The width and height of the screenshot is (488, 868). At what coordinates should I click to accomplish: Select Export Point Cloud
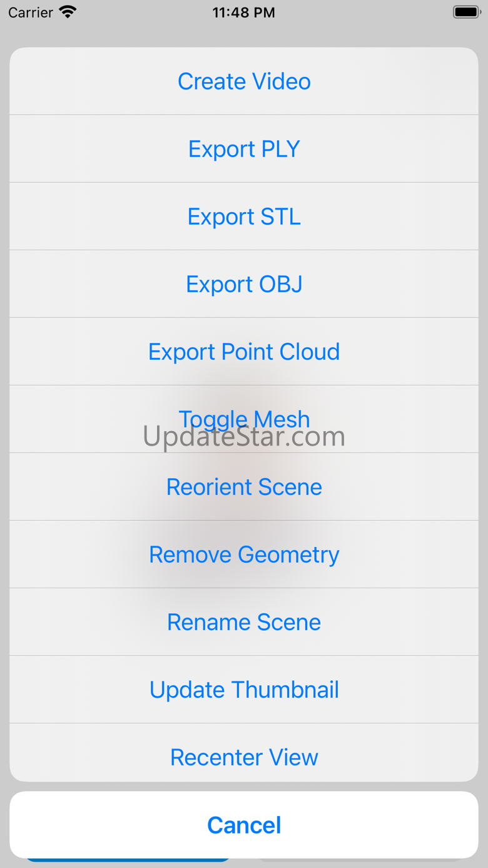pos(244,352)
